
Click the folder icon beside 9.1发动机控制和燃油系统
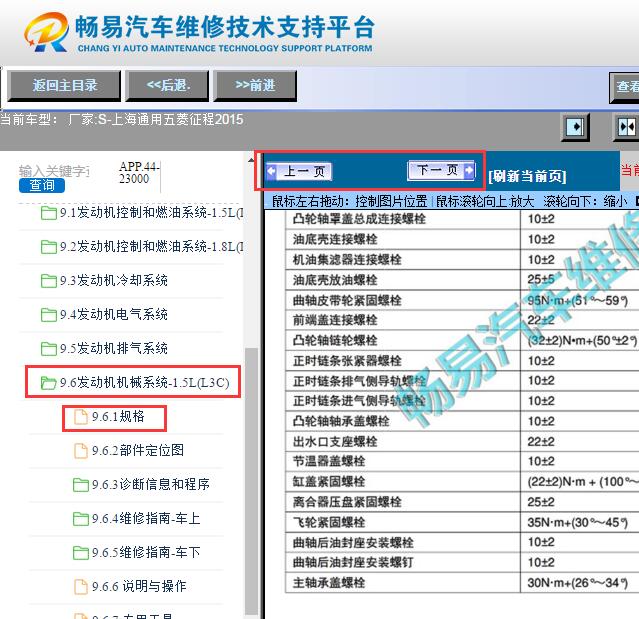48,213
